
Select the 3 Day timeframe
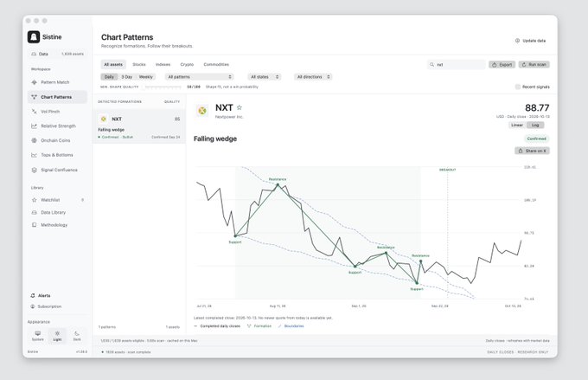point(127,76)
